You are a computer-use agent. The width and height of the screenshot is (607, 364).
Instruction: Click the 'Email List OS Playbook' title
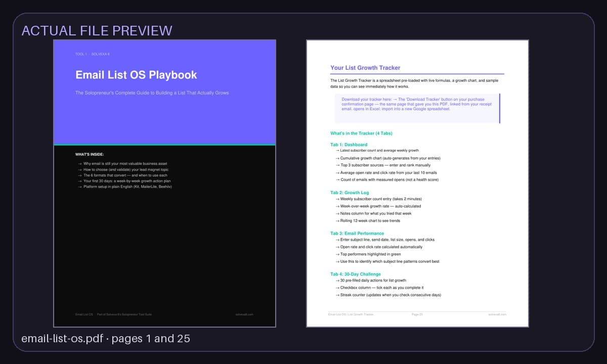pos(136,75)
